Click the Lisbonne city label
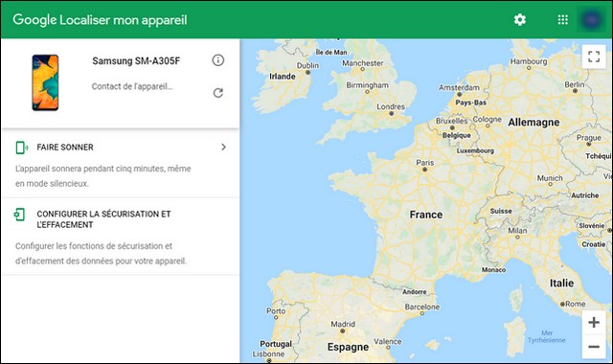Viewport: 613px width, 364px height. 268,353
